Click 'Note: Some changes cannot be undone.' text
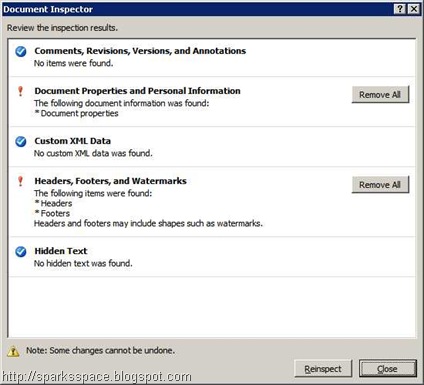Image resolution: width=424 pixels, height=385 pixels. pos(100,351)
